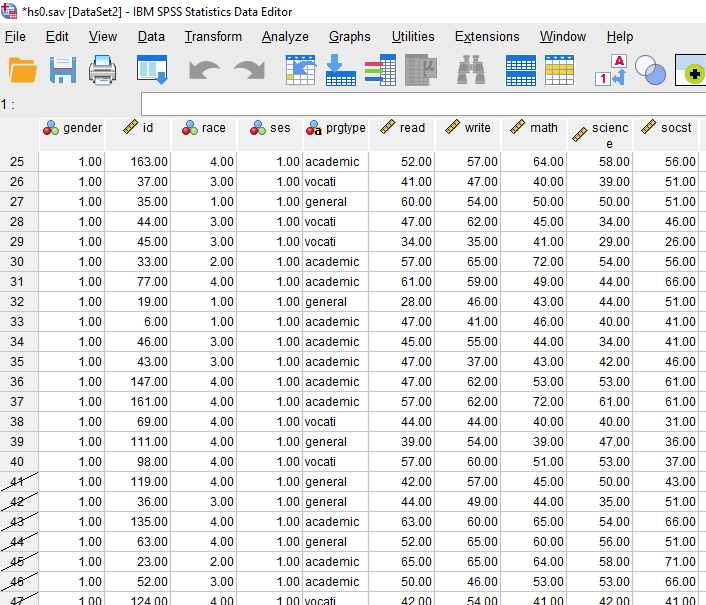This screenshot has width=706, height=605.
Task: Click the Insert cases icon
Action: tap(521, 70)
